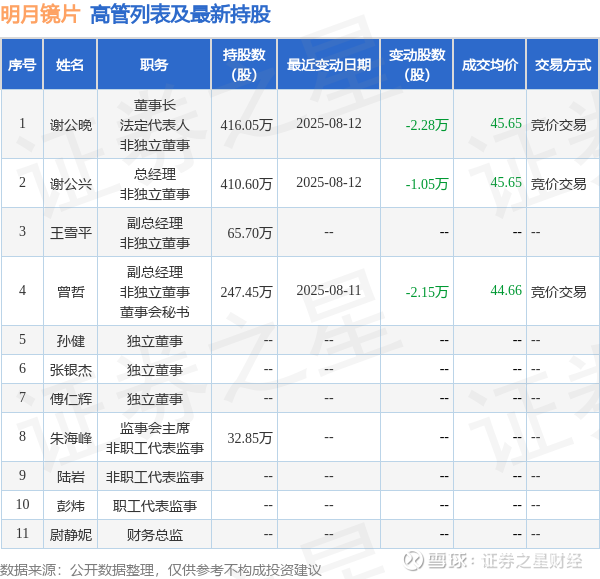Click the name 傅仁辉
Image resolution: width=600 pixels, height=579 pixels.
pyautogui.click(x=71, y=399)
